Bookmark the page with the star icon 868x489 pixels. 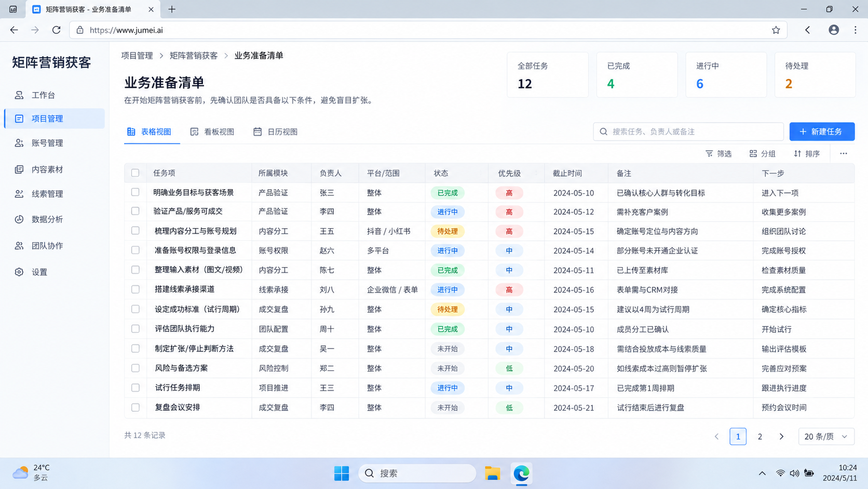pos(776,30)
